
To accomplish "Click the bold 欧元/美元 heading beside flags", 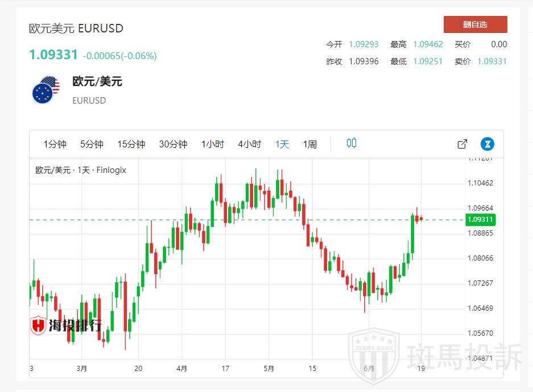I will tap(97, 81).
